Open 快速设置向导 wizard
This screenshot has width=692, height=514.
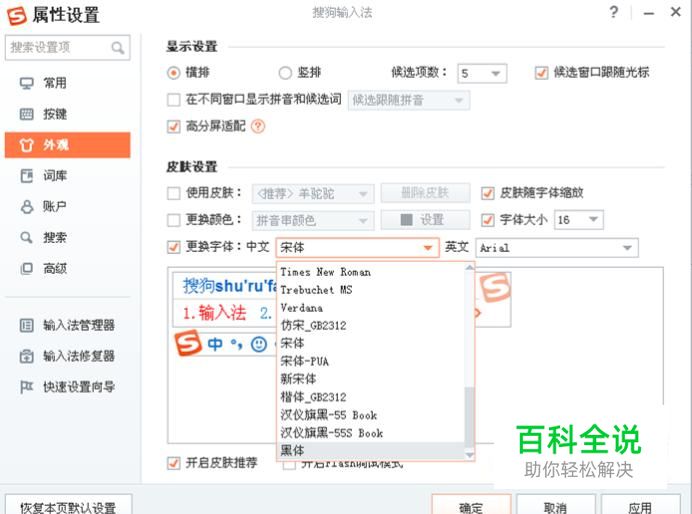point(68,387)
